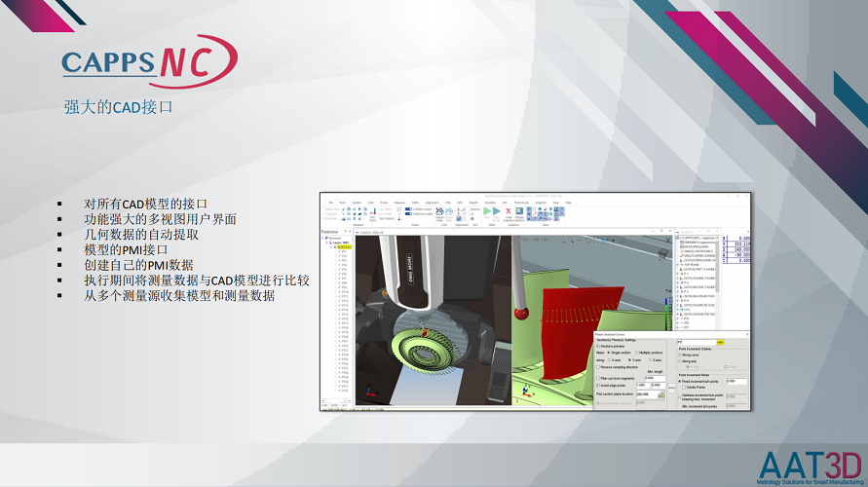Toggle Avoid edge points checkbox
This screenshot has height=487, width=868.
597,386
